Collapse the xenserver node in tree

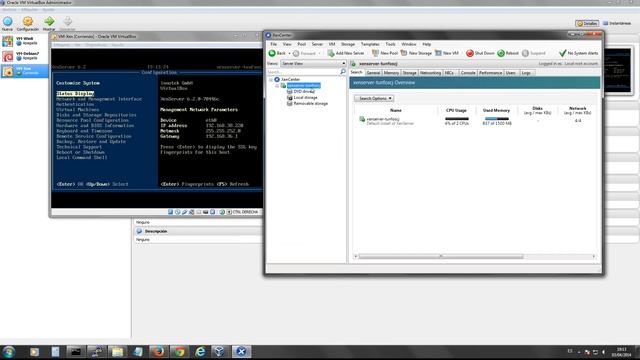(x=277, y=86)
